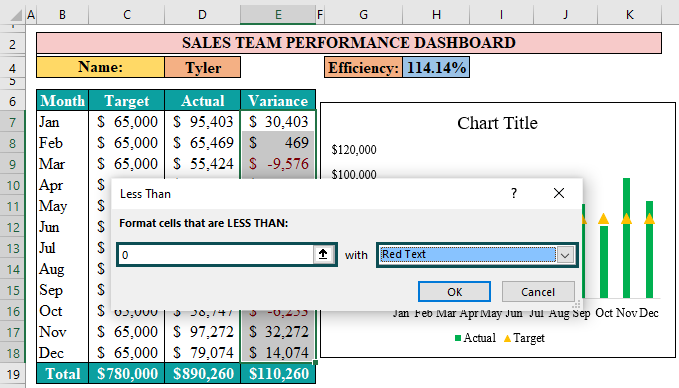679x388 pixels.
Task: Select the $780,000 total target cell
Action: pos(126,374)
